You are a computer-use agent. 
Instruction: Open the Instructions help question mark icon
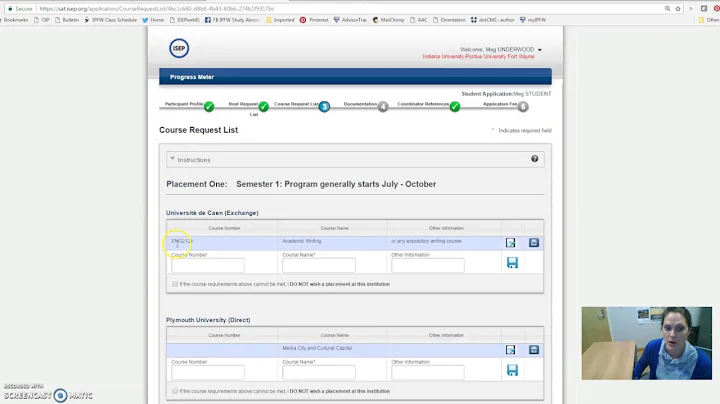(534, 159)
